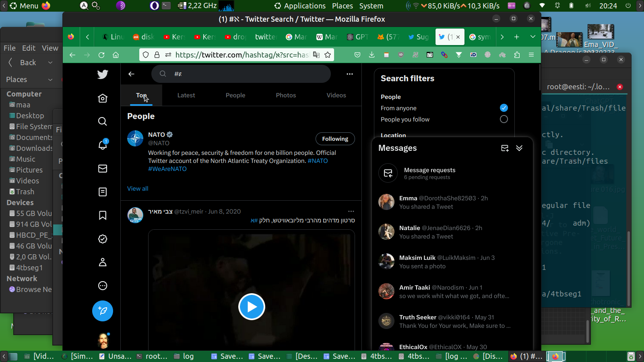Open the File menu in file manager

click(x=10, y=48)
